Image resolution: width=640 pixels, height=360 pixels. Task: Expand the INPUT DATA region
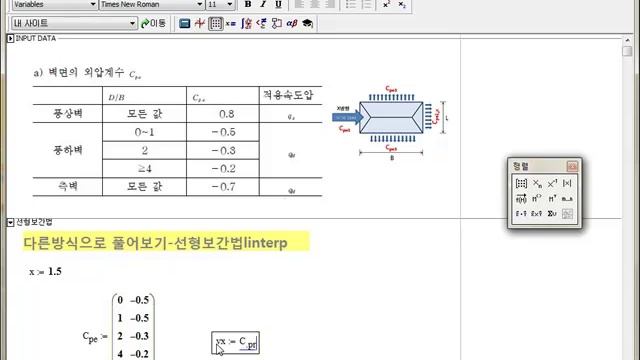pyautogui.click(x=10, y=38)
